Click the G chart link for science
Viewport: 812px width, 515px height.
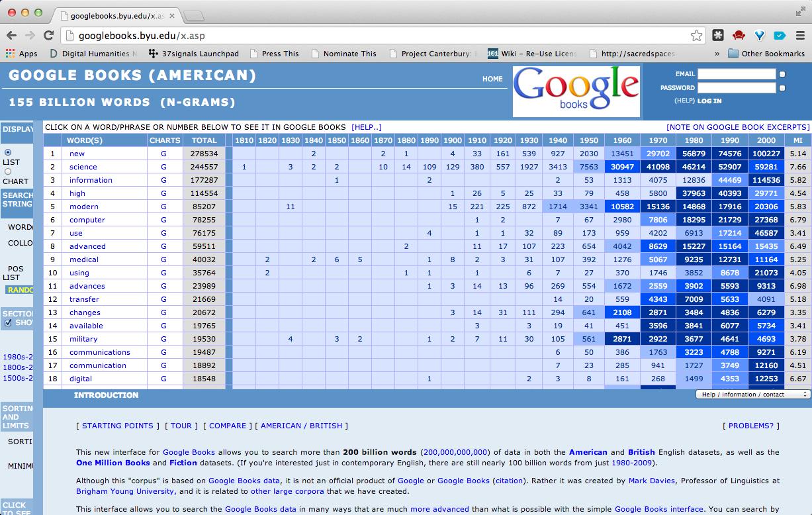163,167
